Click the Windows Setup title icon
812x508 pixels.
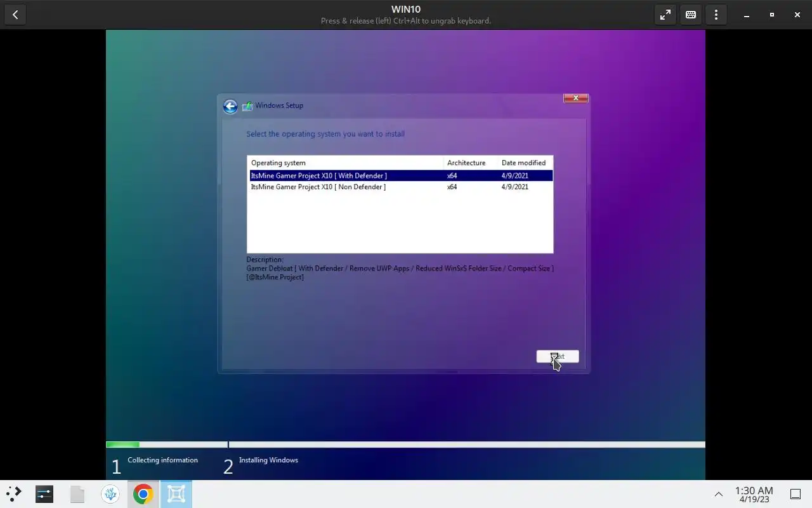247,106
